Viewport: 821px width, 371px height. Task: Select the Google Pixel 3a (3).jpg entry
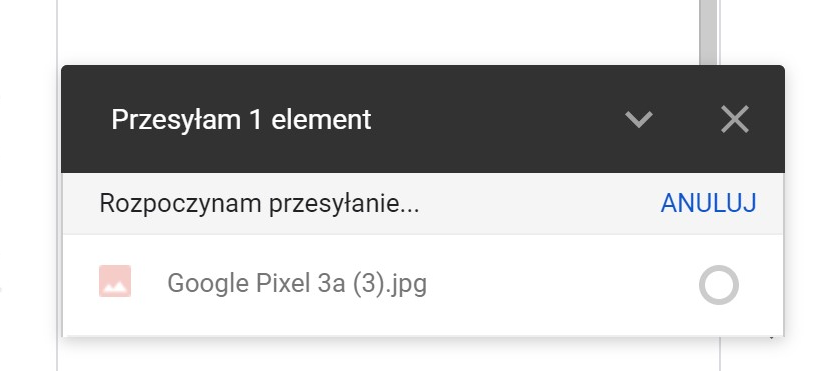pos(423,284)
